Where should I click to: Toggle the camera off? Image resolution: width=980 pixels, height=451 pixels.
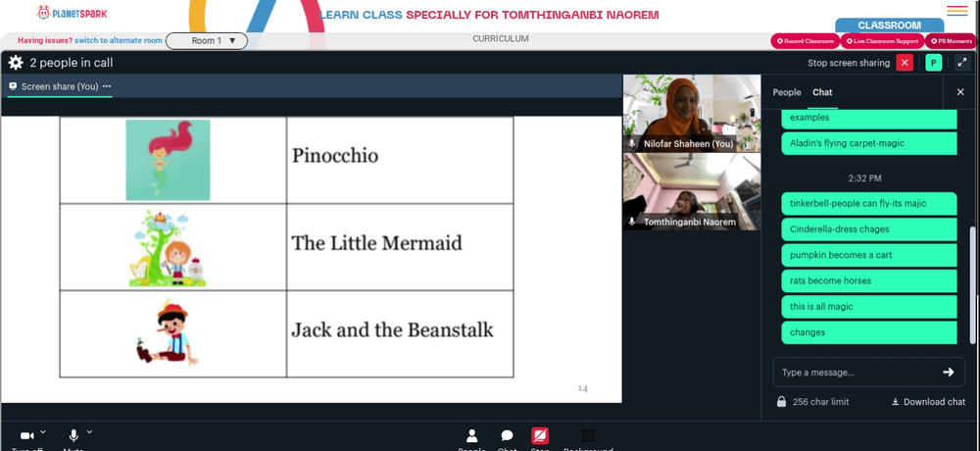(26, 436)
